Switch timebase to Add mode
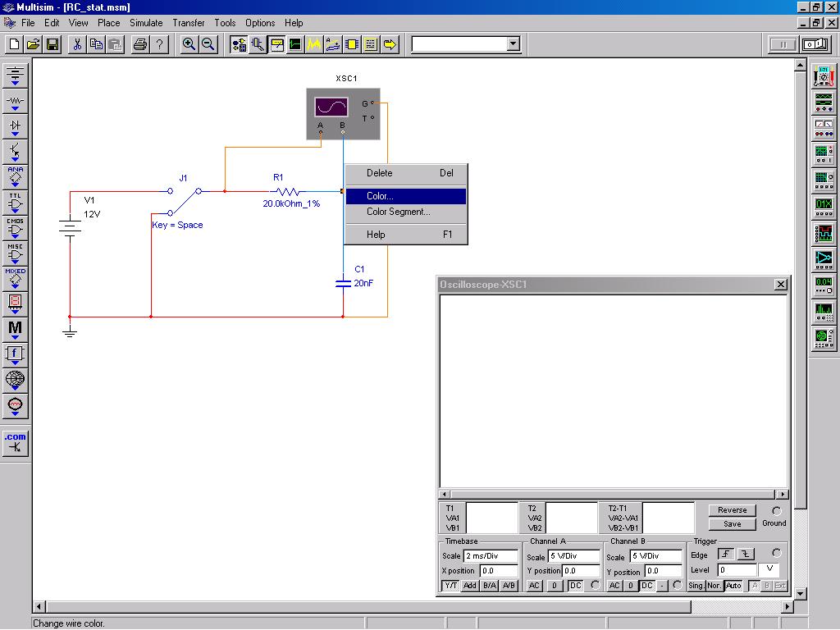This screenshot has width=840, height=630. tap(470, 586)
